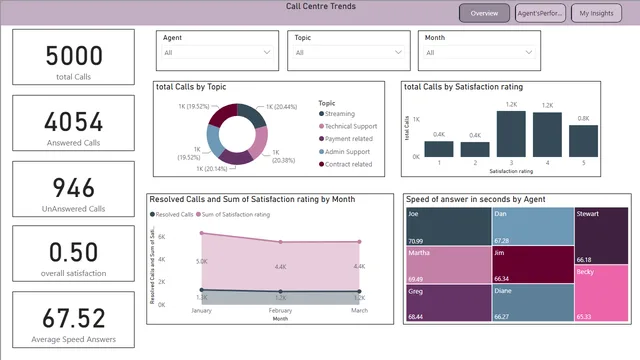640x360 pixels.
Task: Select Becky tile in the treemap
Action: [601, 293]
